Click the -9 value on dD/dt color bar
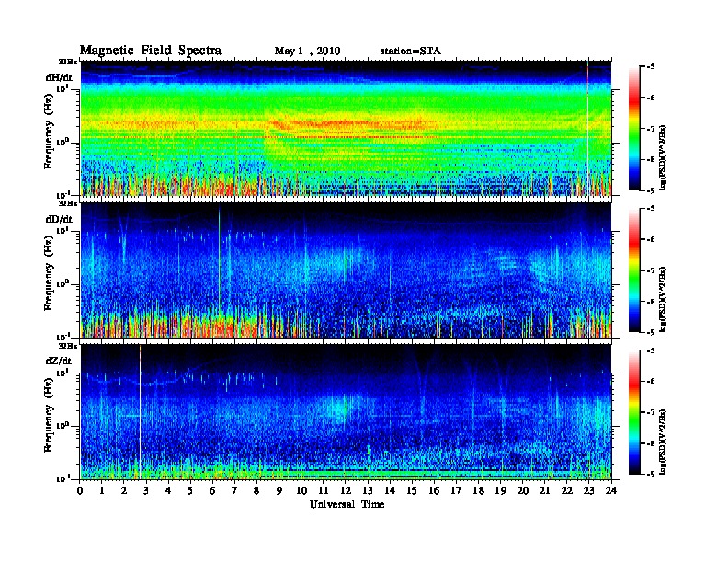The width and height of the screenshot is (728, 563). click(651, 332)
